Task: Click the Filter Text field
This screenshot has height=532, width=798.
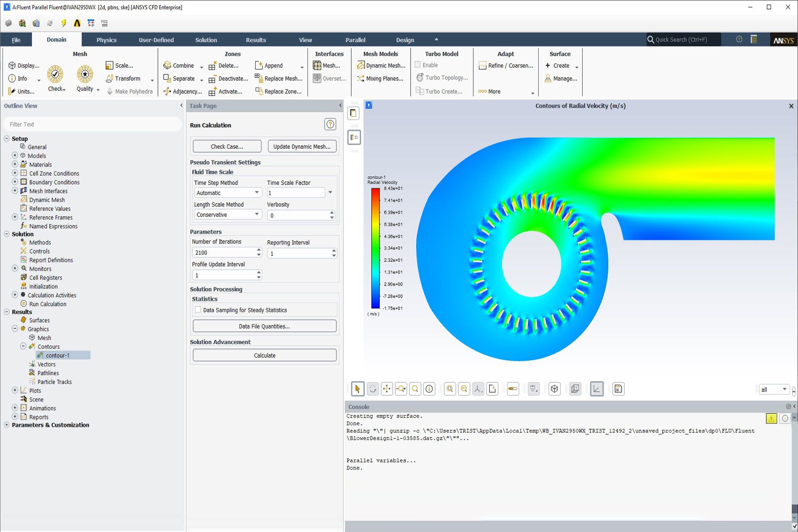Action: click(92, 124)
